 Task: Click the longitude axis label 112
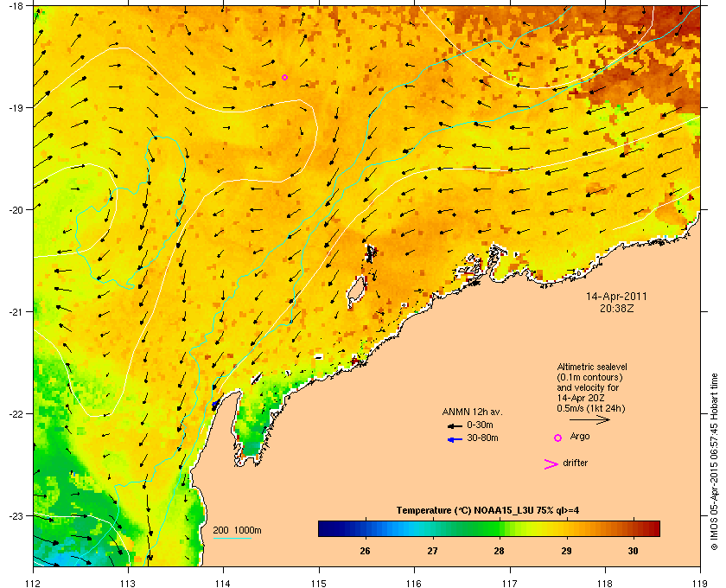pos(34,583)
